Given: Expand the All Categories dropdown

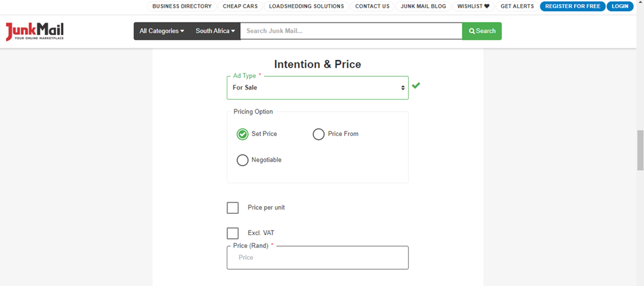Looking at the screenshot, I should coord(162,31).
